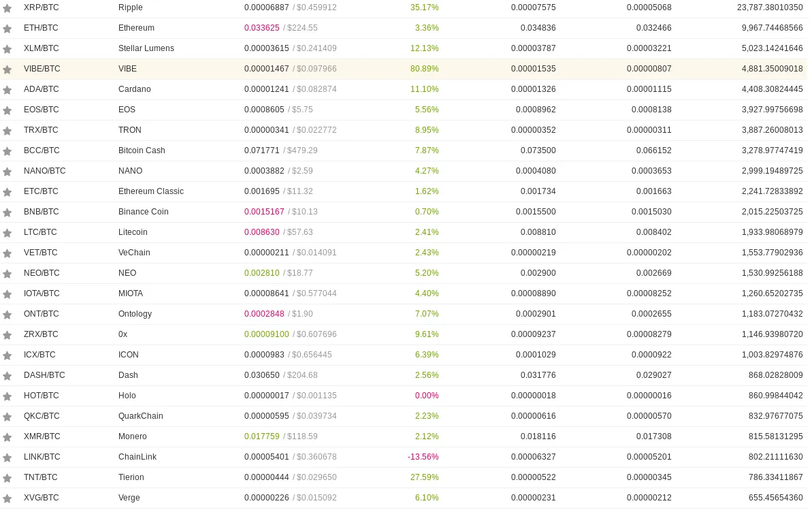Viewport: 812px width, 510px height.
Task: Favorite the HOT/BTC star
Action: tap(7, 396)
